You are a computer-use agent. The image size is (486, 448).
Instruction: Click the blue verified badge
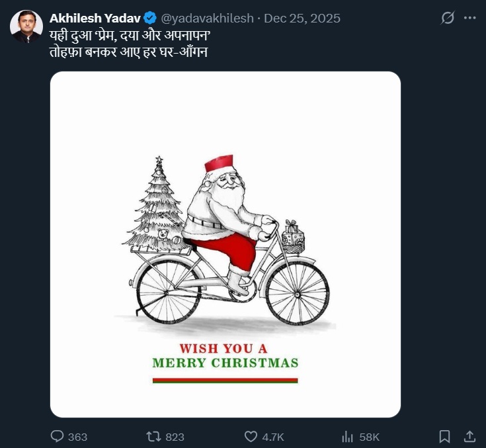click(x=150, y=19)
